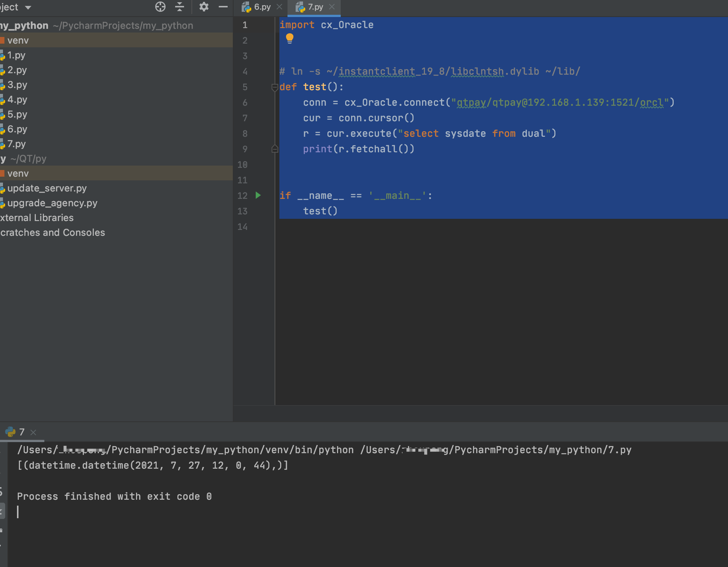Open update_server.py in the project tree
The image size is (728, 567).
(47, 188)
